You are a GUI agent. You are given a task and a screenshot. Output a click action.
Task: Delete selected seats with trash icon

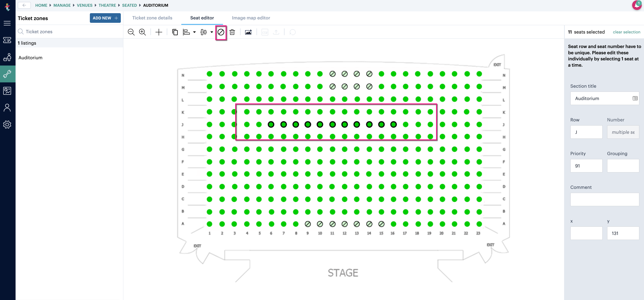click(232, 32)
